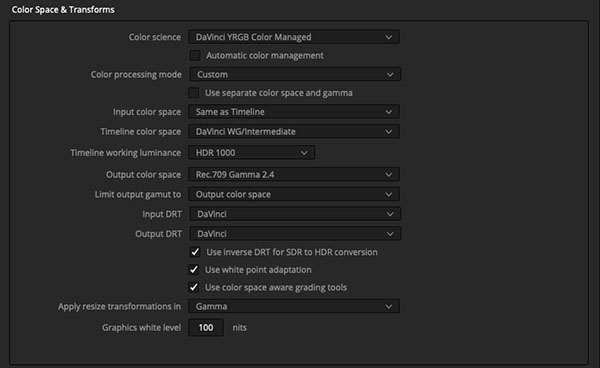This screenshot has height=368, width=600.
Task: Open the Color science dropdown
Action: click(294, 37)
